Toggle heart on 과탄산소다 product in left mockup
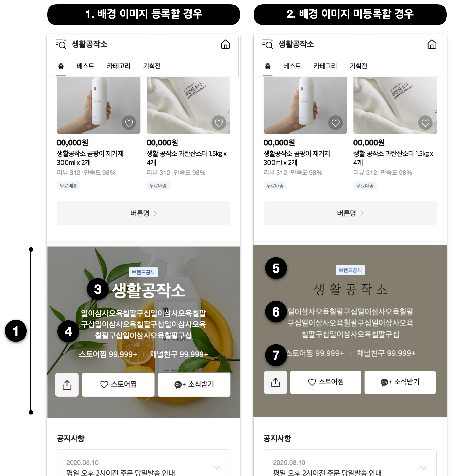Viewport: 454px width, 476px height. pos(219,123)
